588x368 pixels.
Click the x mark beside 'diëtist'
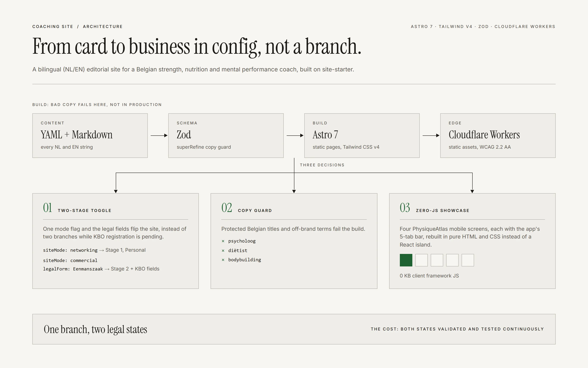coord(223,251)
